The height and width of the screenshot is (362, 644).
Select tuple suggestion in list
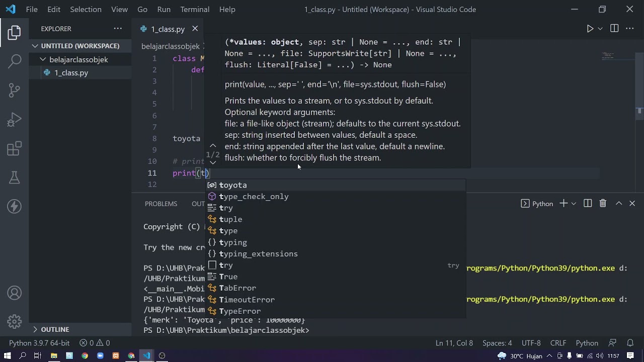336,219
